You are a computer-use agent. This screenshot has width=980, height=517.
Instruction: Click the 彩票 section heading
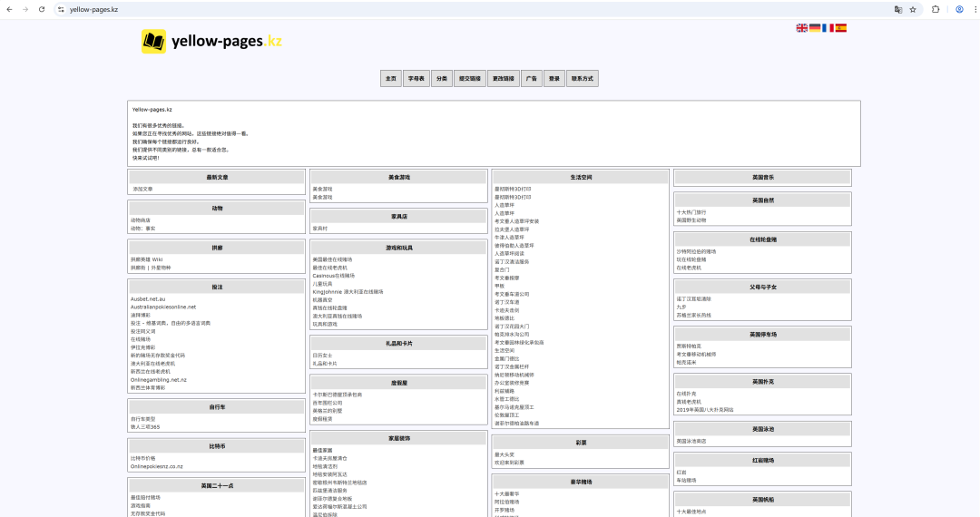[x=581, y=443]
